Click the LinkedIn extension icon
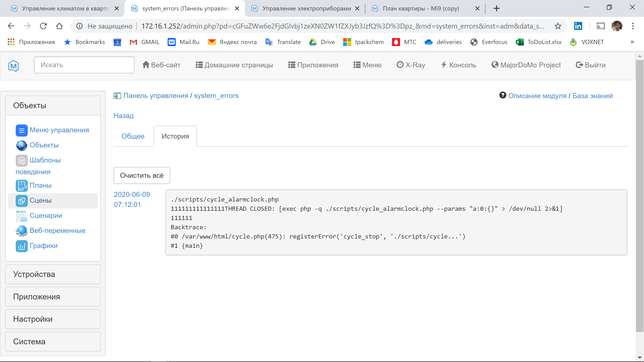 coord(578,26)
